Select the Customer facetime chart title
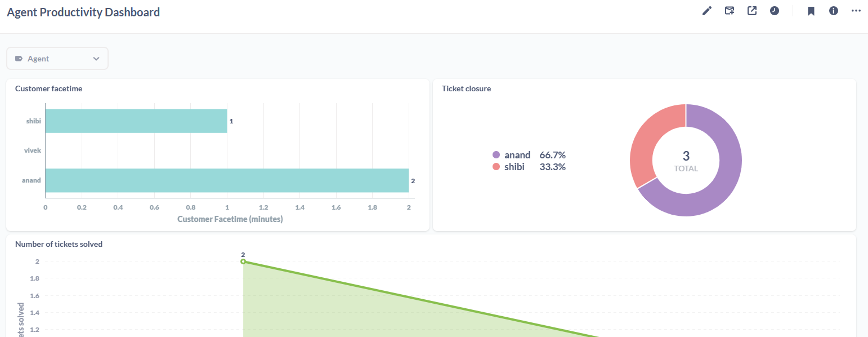Viewport: 868px width, 337px height. 48,88
